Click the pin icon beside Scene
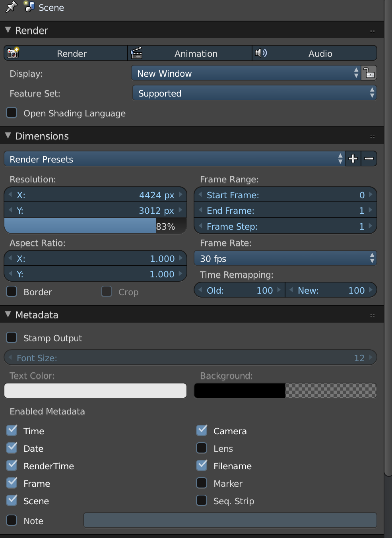Image resolution: width=392 pixels, height=538 pixels. point(11,7)
